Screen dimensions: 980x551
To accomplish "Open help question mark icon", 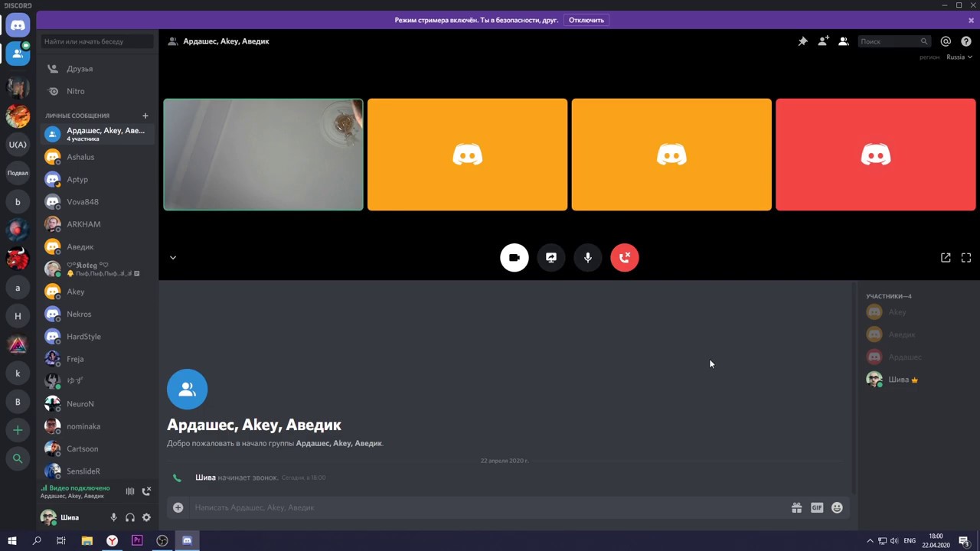I will click(966, 41).
